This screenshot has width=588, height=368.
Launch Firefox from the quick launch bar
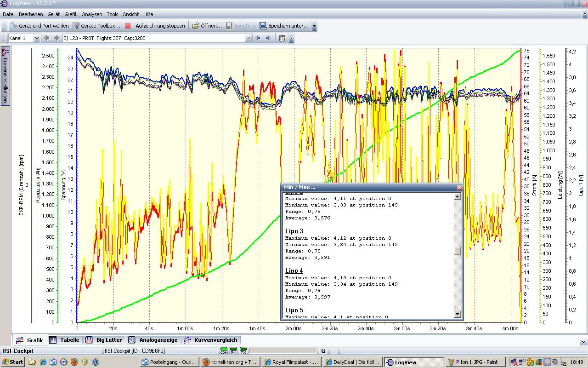(74, 362)
